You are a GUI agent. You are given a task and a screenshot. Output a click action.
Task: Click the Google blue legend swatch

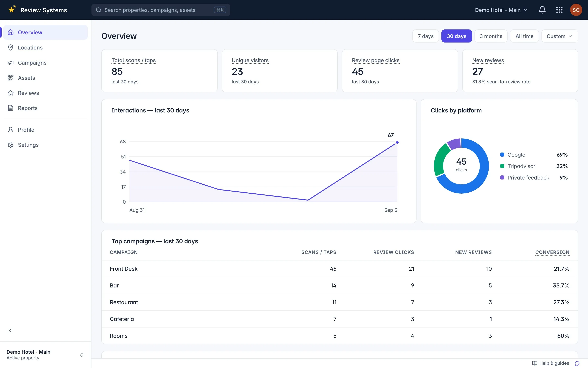coord(502,155)
